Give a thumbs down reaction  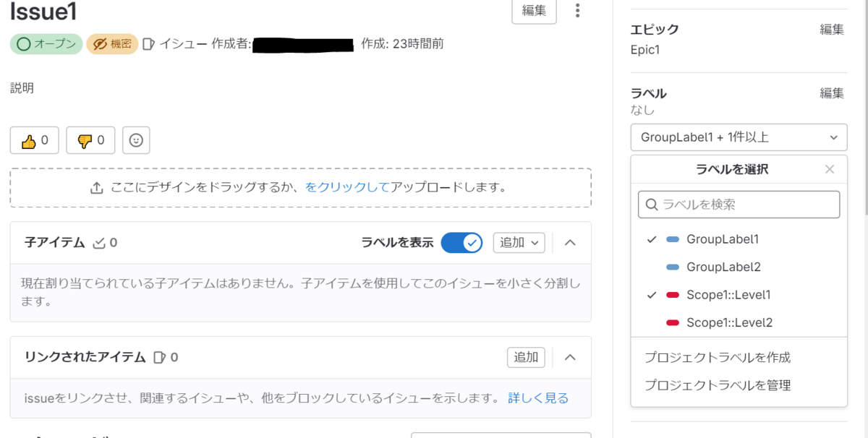[89, 140]
